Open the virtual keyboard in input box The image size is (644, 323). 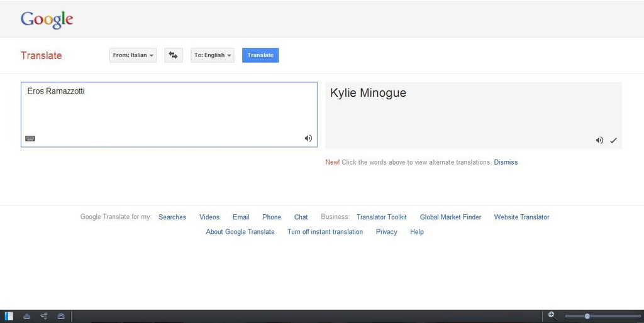tap(30, 139)
